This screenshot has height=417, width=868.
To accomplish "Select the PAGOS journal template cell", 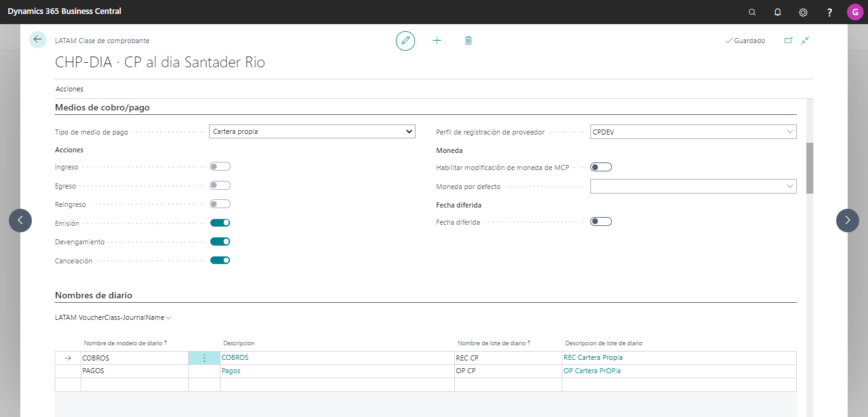I will [x=135, y=371].
